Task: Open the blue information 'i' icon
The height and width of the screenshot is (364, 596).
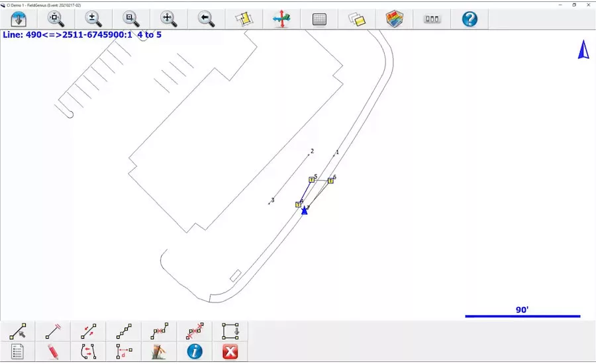Action: point(195,351)
